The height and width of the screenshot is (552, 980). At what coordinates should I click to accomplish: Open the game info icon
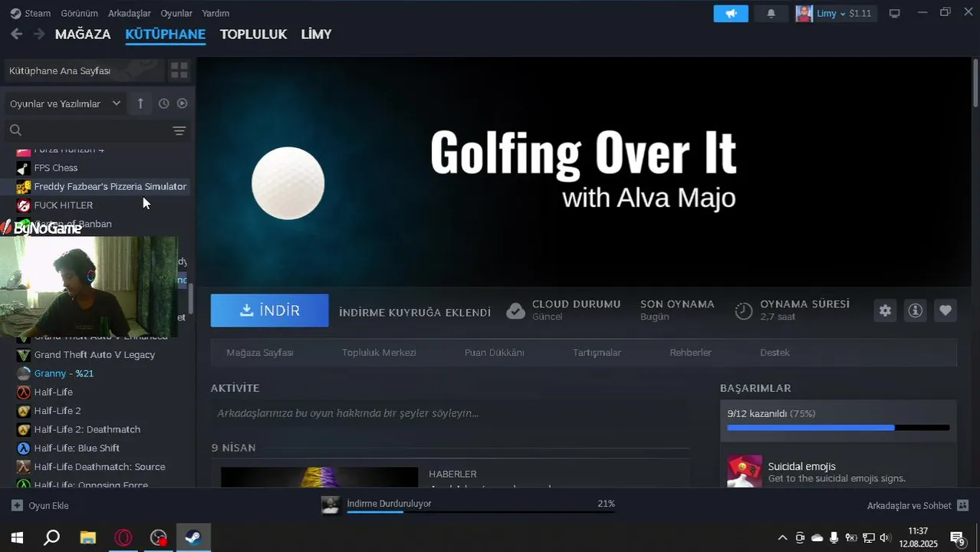click(x=915, y=310)
